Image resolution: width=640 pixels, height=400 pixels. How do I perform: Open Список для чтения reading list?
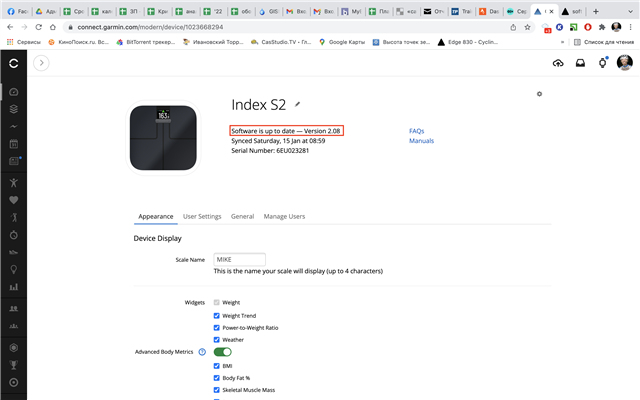604,42
